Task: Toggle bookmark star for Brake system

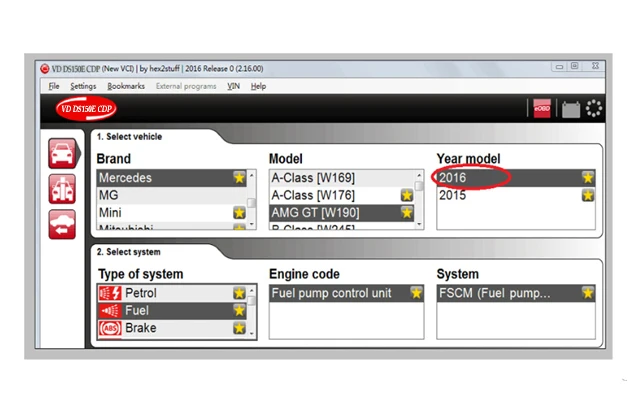Action: pyautogui.click(x=239, y=328)
